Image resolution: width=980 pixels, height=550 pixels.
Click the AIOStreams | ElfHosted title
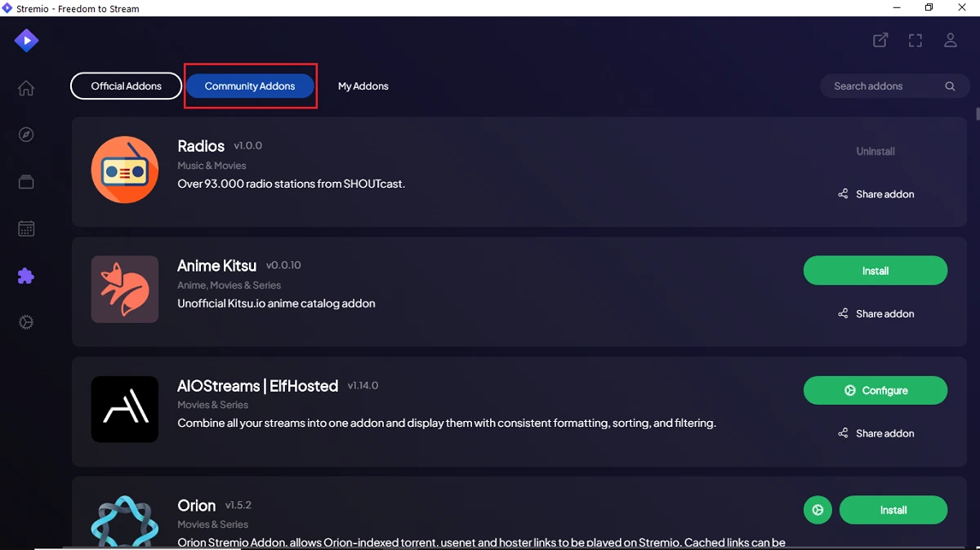[x=257, y=386]
